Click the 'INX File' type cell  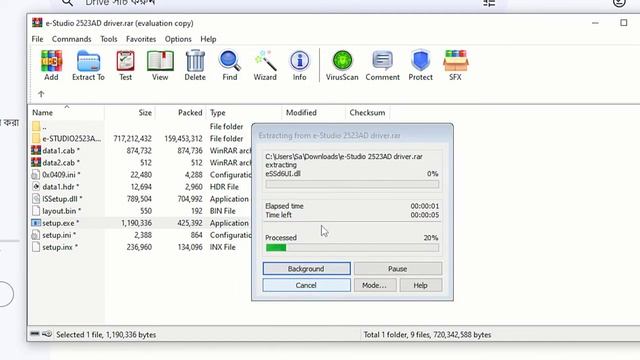(x=222, y=247)
